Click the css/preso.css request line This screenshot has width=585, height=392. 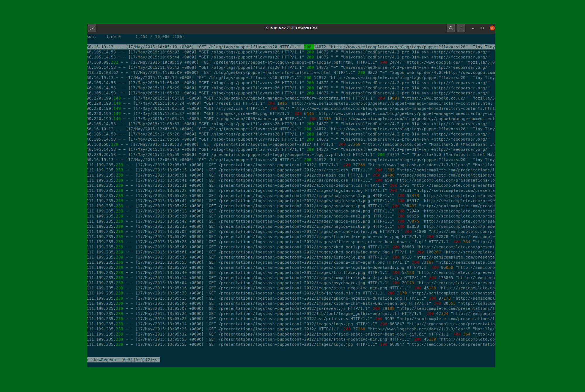pyautogui.click(x=291, y=180)
